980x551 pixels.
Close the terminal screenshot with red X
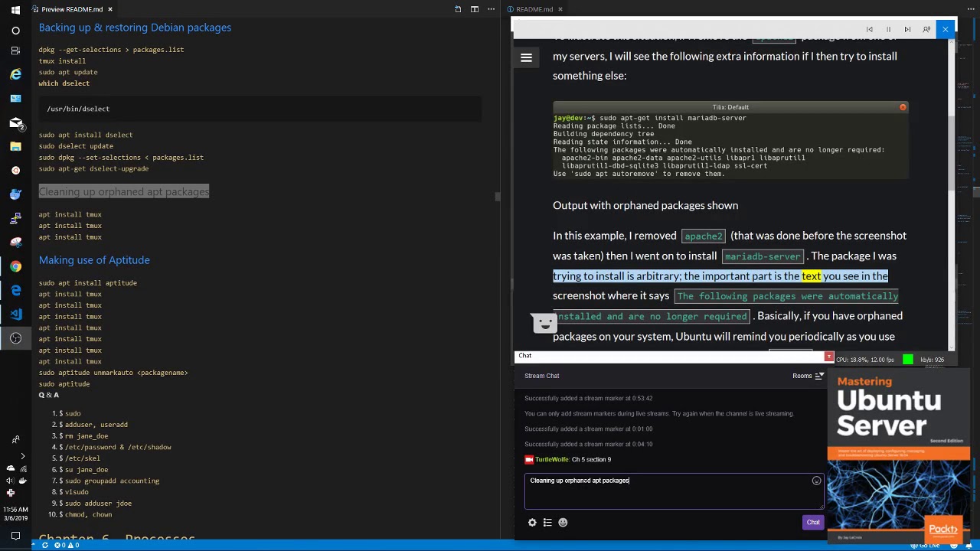[x=903, y=107]
